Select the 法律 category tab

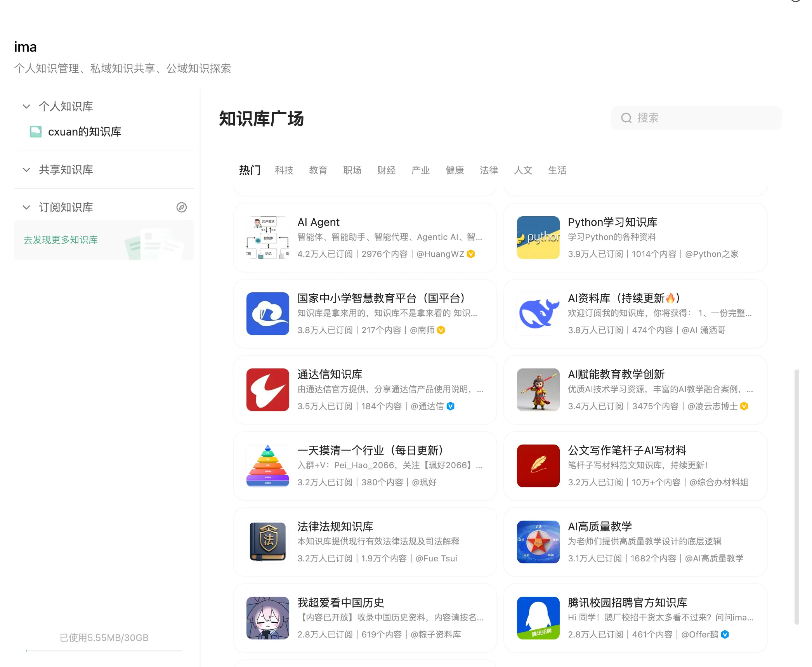click(489, 170)
